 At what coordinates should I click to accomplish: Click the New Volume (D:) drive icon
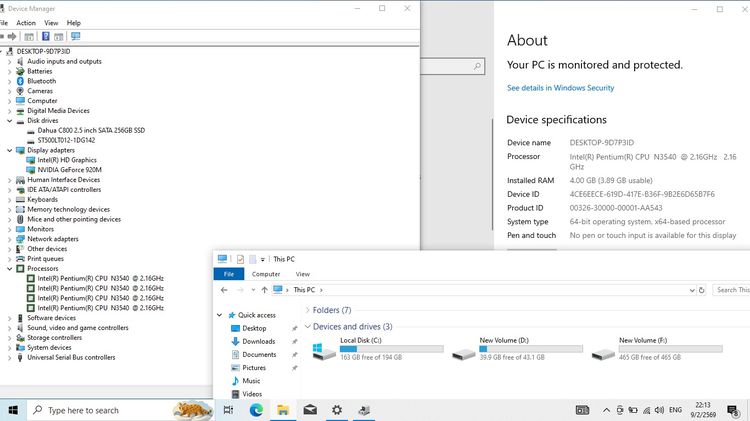coord(463,354)
